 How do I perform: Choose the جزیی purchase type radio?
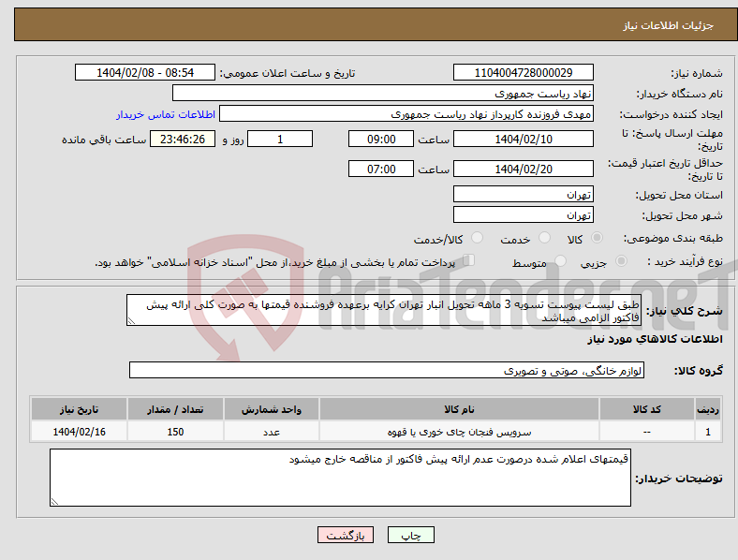tap(621, 261)
